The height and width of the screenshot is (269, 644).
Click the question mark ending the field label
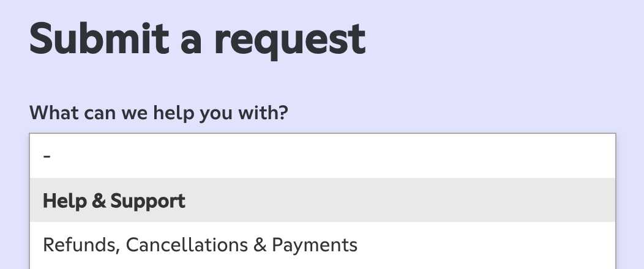click(x=282, y=113)
